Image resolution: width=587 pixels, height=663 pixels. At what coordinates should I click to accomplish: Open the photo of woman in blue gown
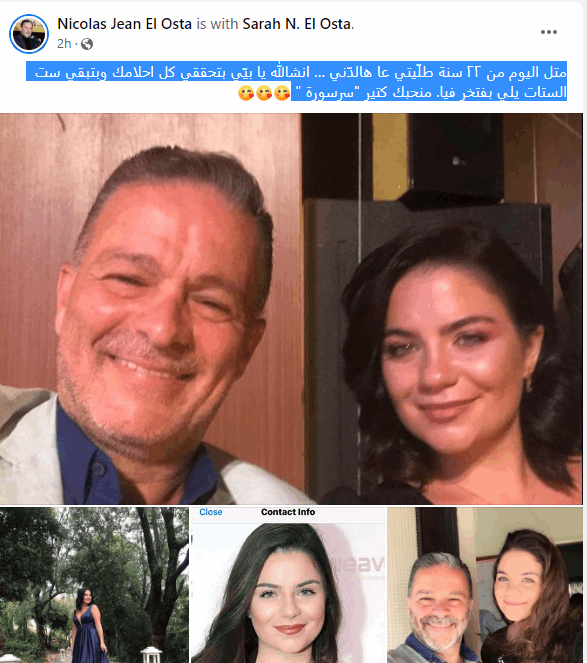pos(94,585)
